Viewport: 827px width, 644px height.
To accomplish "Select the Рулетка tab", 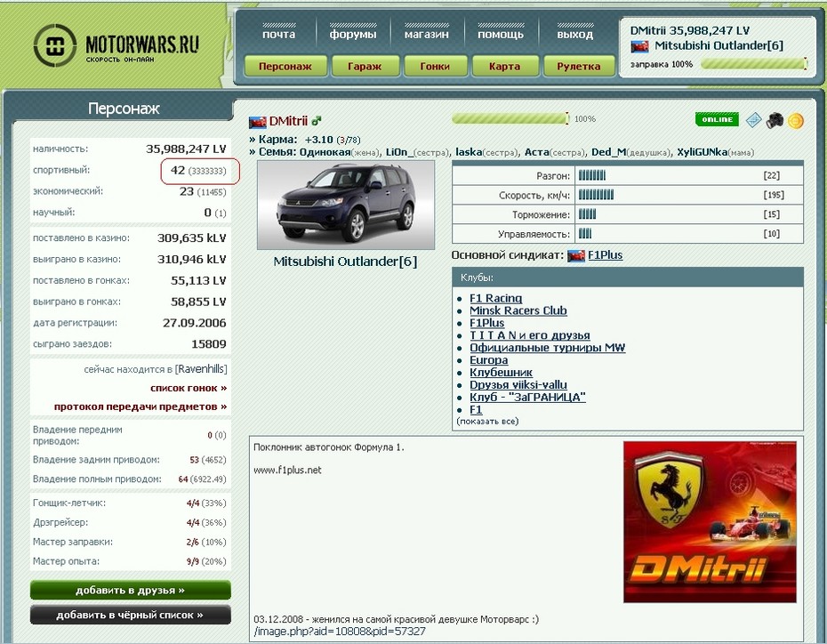I will tap(579, 67).
